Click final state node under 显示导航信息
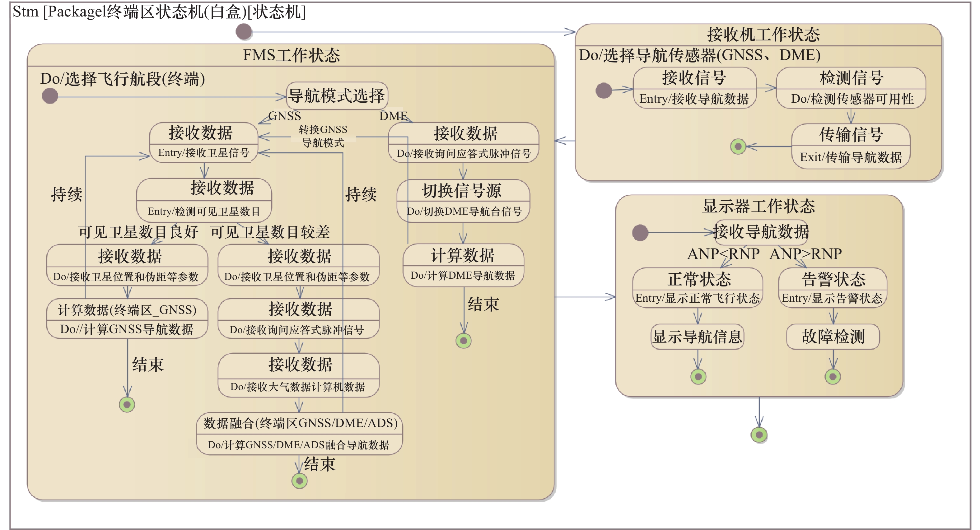The width and height of the screenshot is (980, 530). coord(698,377)
